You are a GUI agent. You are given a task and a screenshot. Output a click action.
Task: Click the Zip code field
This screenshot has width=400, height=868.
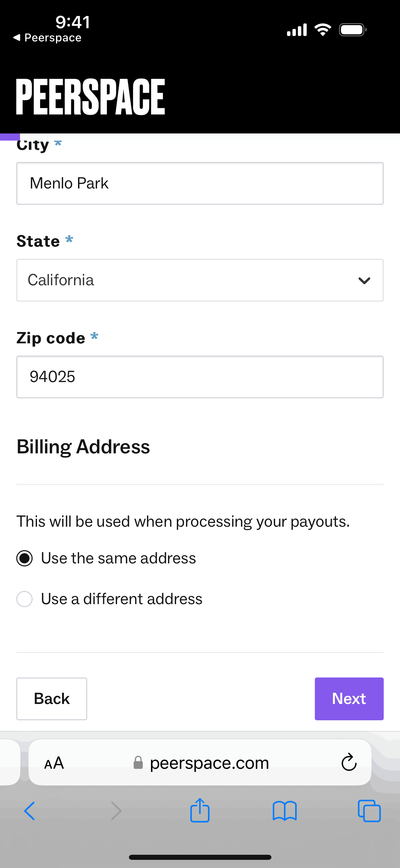pyautogui.click(x=200, y=377)
